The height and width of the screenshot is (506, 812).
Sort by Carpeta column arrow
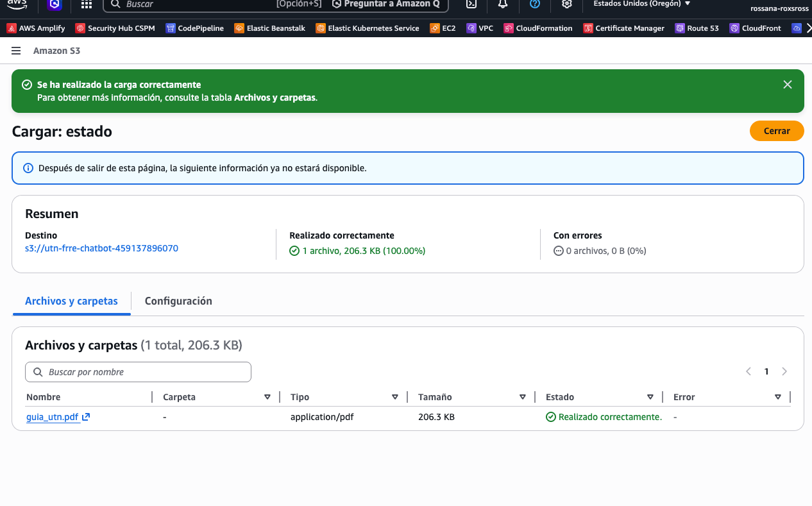click(x=267, y=397)
